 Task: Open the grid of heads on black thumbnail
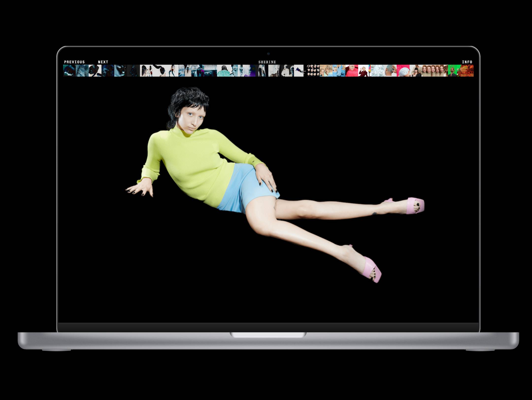click(x=313, y=71)
